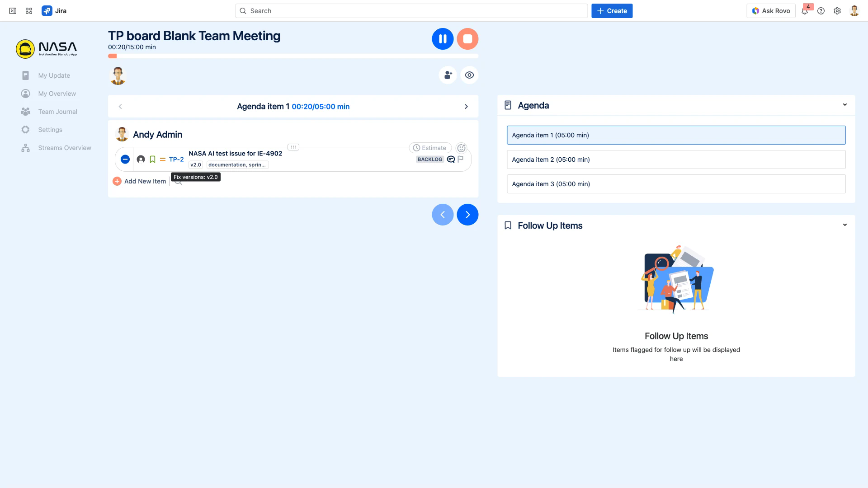Click the meeting progress bar
The image size is (868, 488).
(293, 56)
